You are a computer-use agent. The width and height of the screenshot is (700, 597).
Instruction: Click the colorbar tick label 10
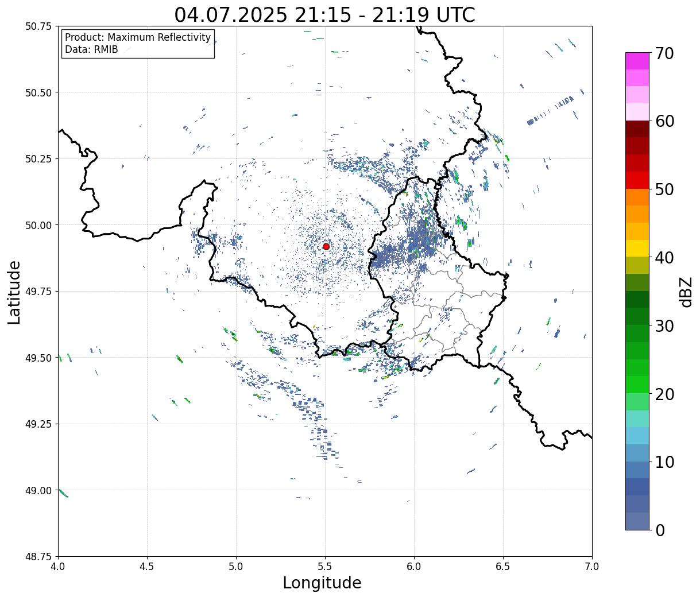click(x=664, y=462)
